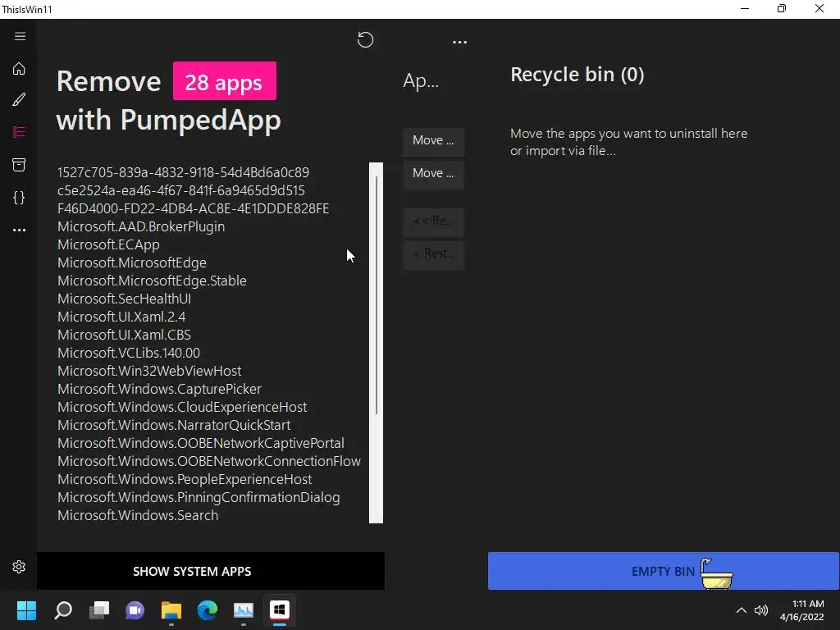
Task: Select Microsoft.Windows.CloudExperienceHost entry
Action: click(182, 407)
